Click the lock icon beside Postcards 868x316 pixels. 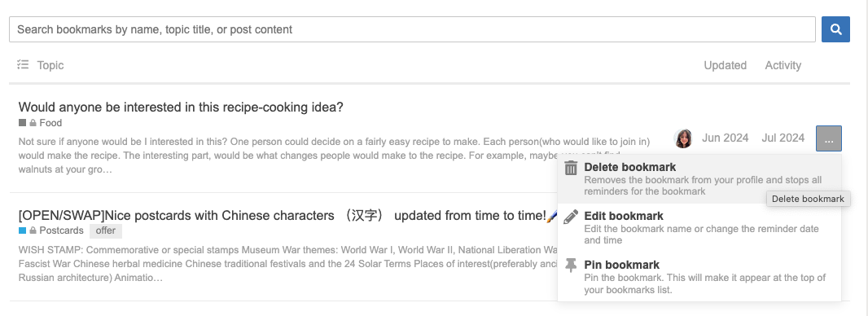[x=33, y=230]
